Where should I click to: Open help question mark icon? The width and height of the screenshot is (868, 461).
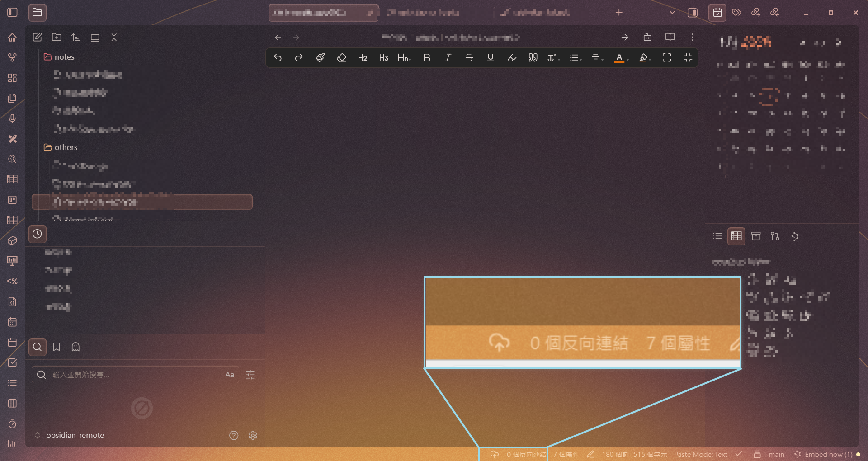(234, 435)
